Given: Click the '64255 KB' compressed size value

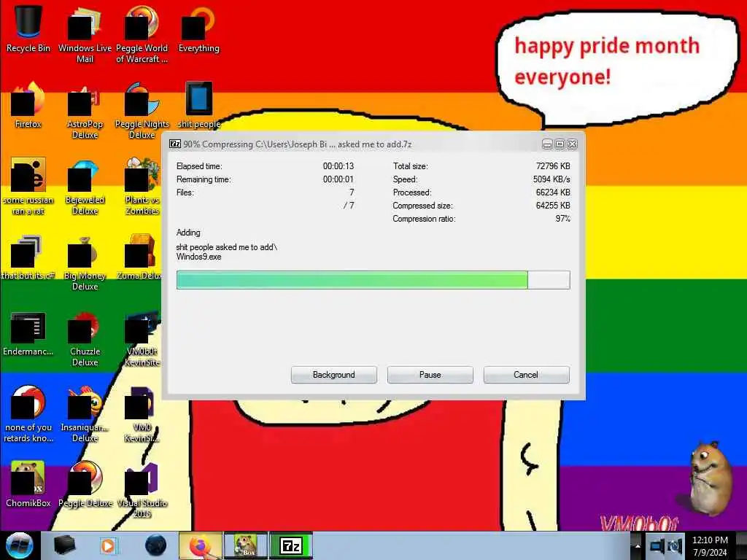Looking at the screenshot, I should point(553,206).
